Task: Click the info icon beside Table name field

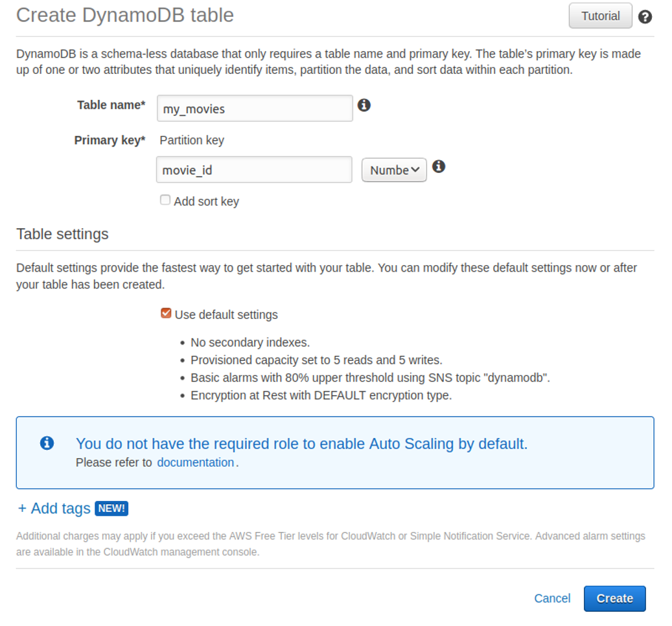Action: [364, 105]
